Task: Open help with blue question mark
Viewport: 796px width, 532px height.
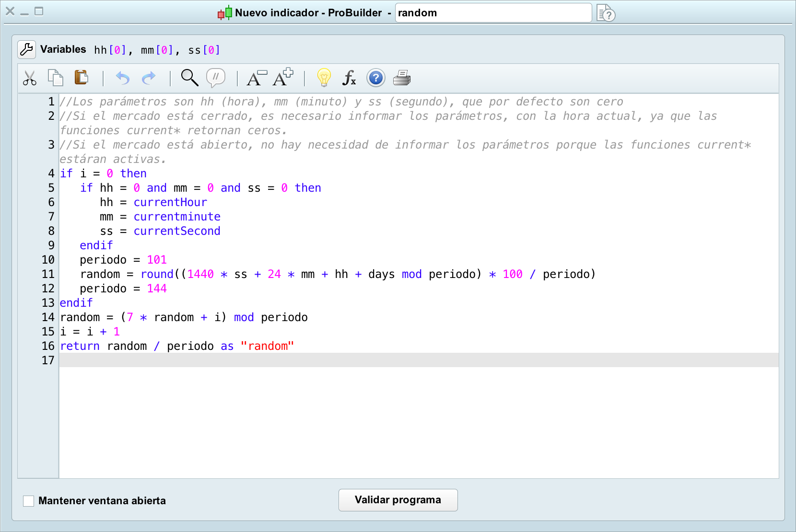Action: 376,78
